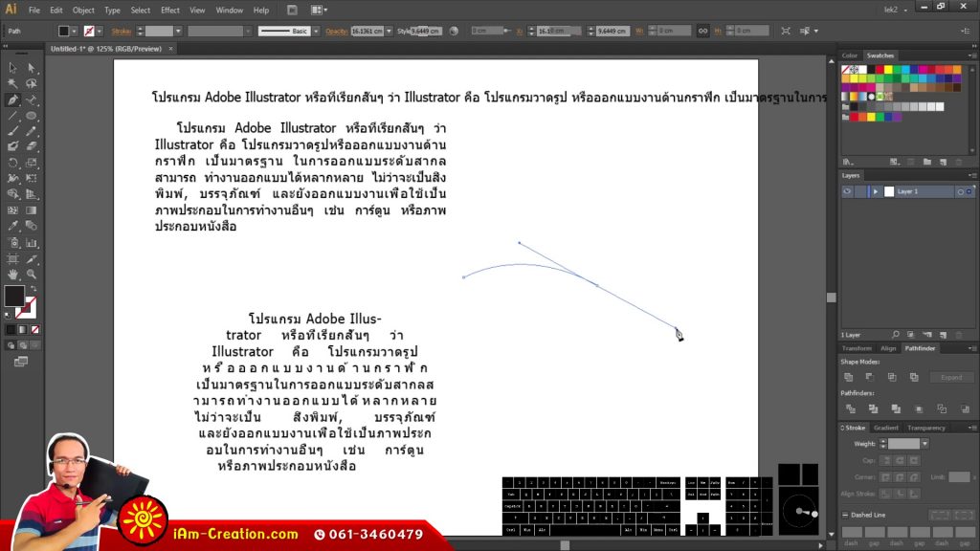The image size is (980, 551).
Task: Select the Eyedropper tool
Action: click(12, 226)
